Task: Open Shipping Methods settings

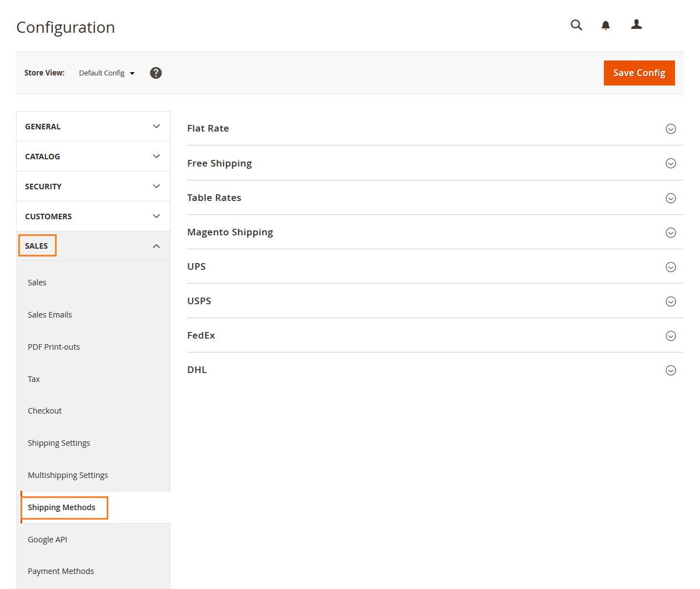Action: tap(62, 507)
